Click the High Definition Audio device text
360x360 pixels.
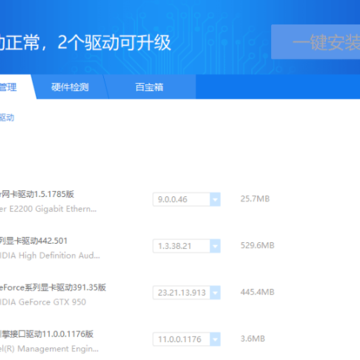click(x=50, y=256)
